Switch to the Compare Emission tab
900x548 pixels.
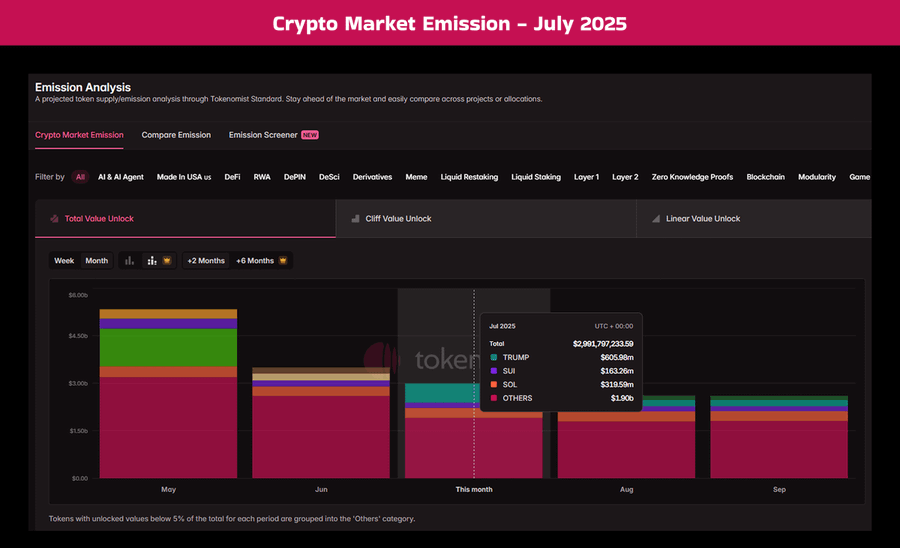click(x=176, y=135)
